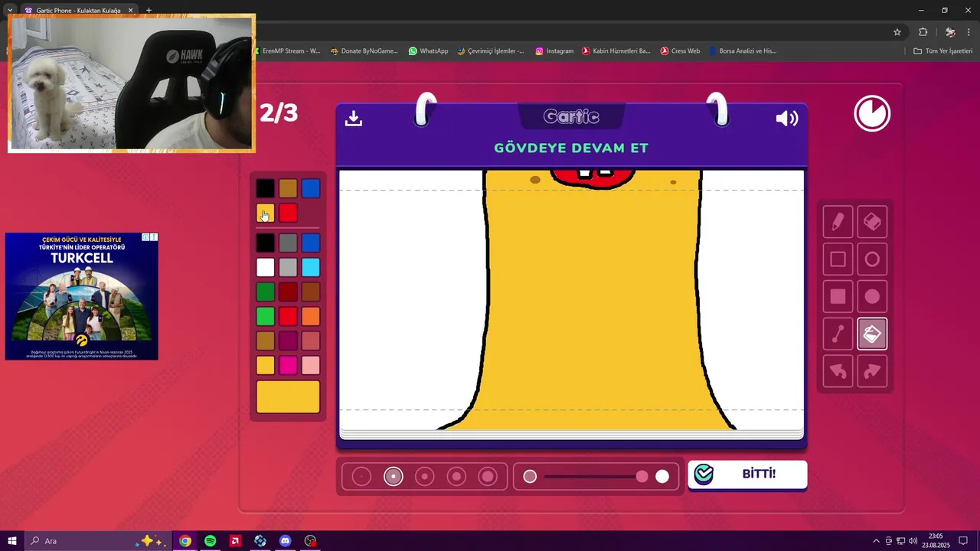Pick the medium gray swatch
The width and height of the screenshot is (980, 551).
(288, 243)
